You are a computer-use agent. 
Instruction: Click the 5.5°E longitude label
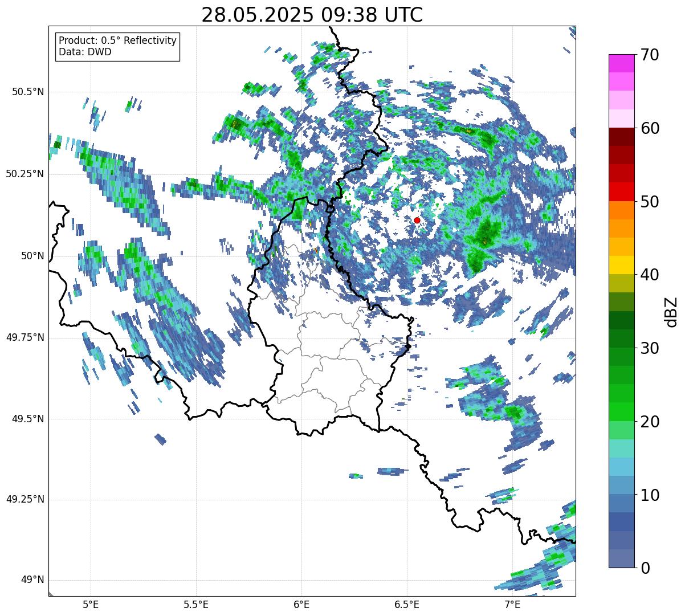pyautogui.click(x=196, y=604)
